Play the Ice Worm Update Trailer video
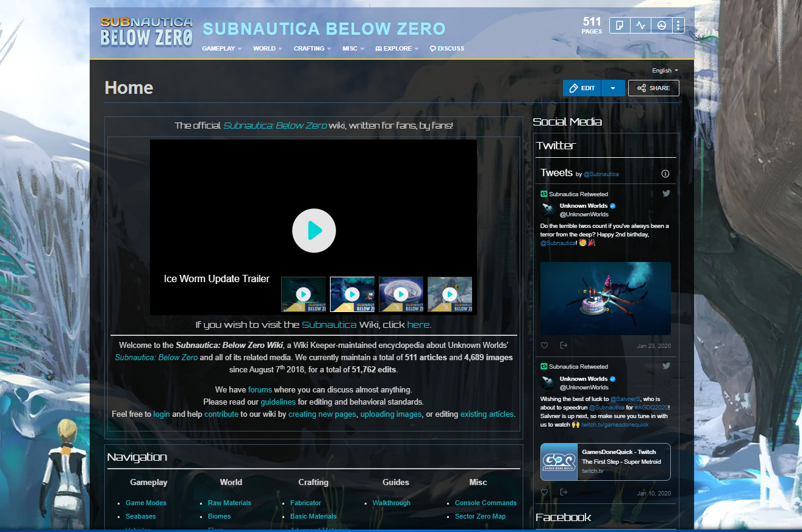 tap(314, 230)
